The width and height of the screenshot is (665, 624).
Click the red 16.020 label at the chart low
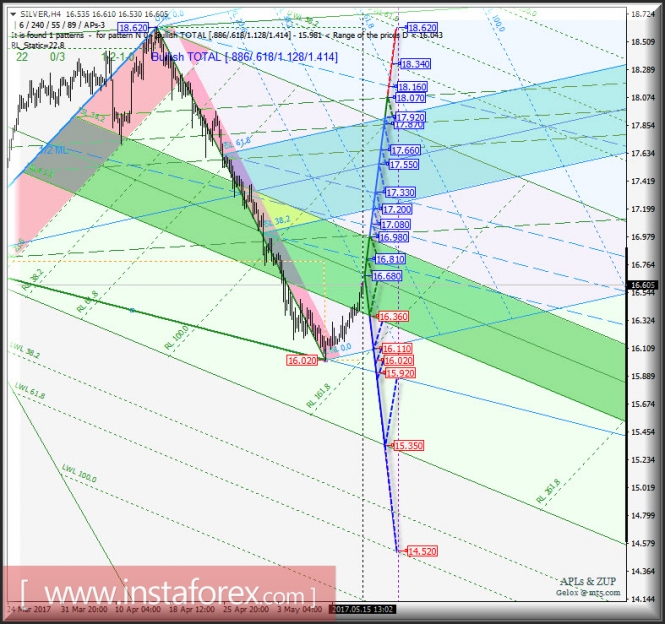[301, 359]
